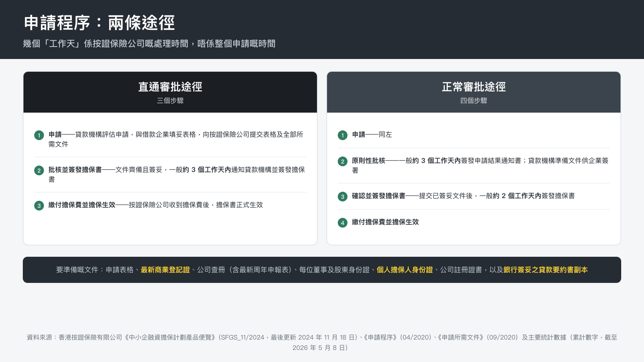Click the 資料來源 footnote text

click(322, 343)
